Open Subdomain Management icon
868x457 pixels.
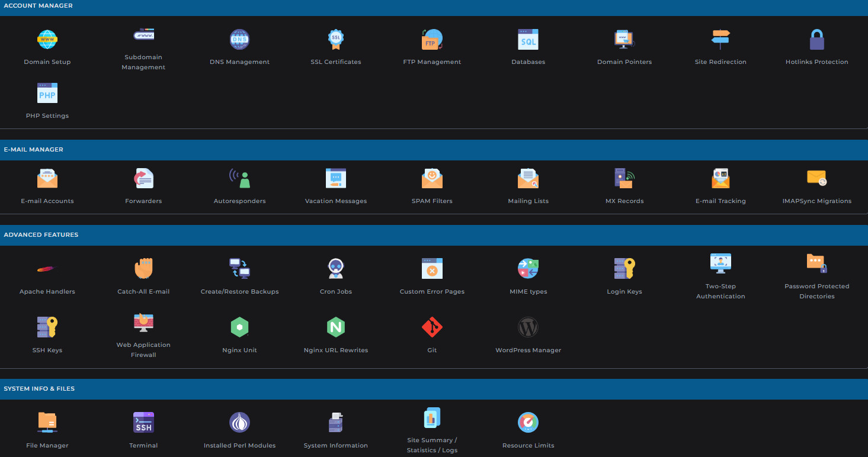pyautogui.click(x=143, y=35)
